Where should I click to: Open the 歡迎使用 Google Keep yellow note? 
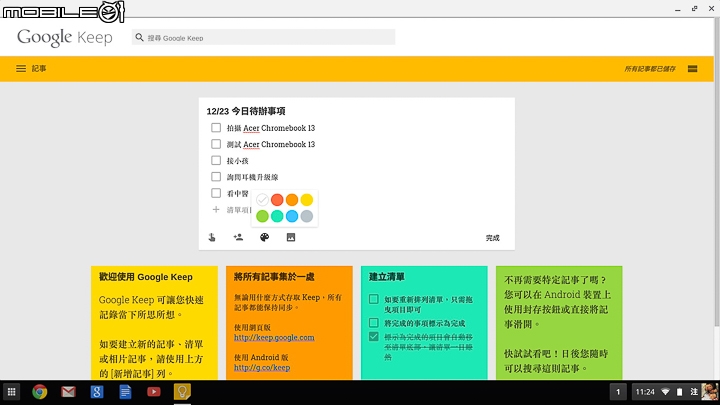click(x=154, y=323)
